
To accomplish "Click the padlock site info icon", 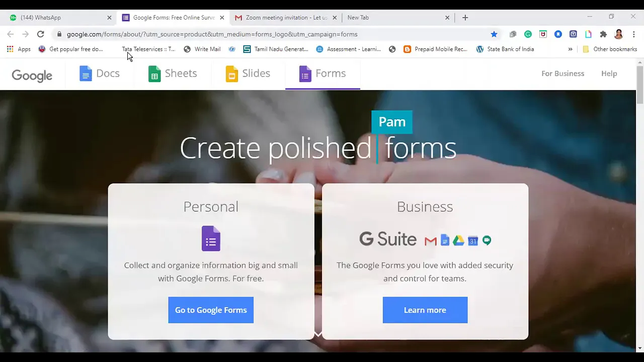I will click(59, 34).
